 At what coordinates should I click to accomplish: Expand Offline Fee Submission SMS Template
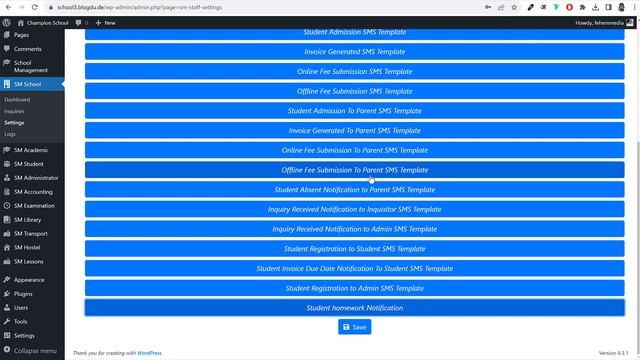click(354, 91)
